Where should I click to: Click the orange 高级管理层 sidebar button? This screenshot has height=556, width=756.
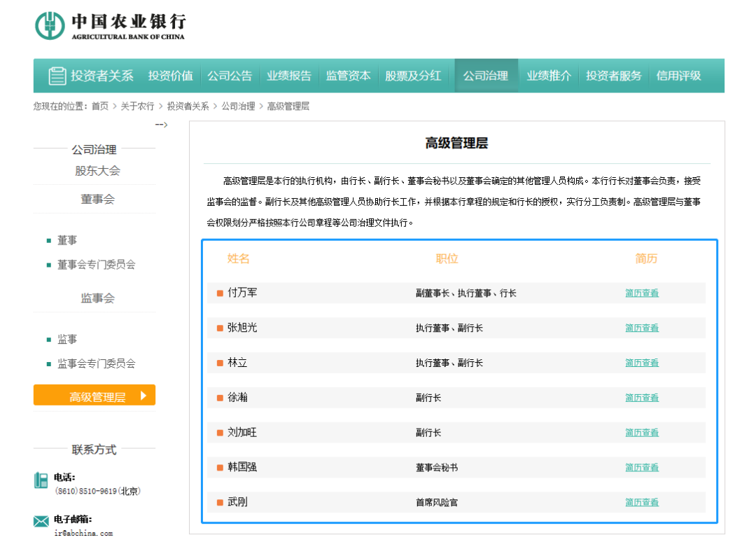(x=94, y=395)
